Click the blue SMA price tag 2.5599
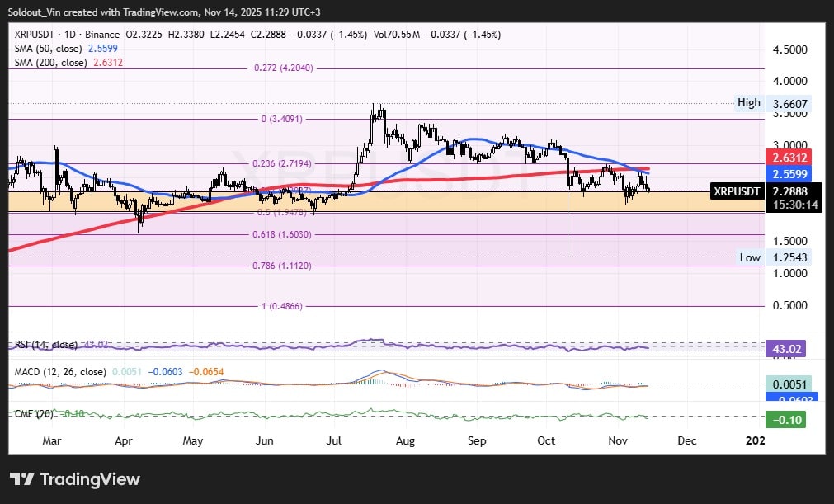Image resolution: width=834 pixels, height=504 pixels. coord(789,173)
